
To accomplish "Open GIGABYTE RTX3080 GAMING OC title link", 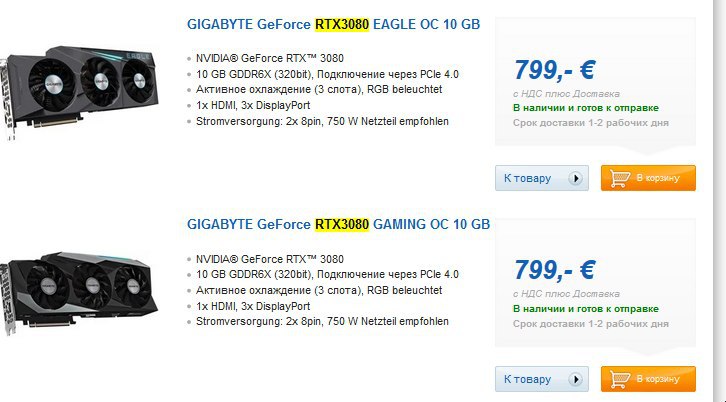I will click(338, 224).
